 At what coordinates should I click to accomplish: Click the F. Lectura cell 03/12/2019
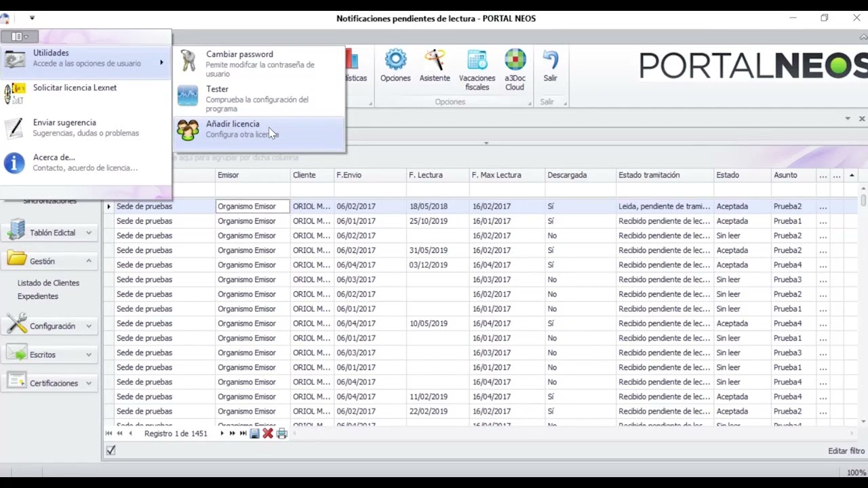[438, 265]
